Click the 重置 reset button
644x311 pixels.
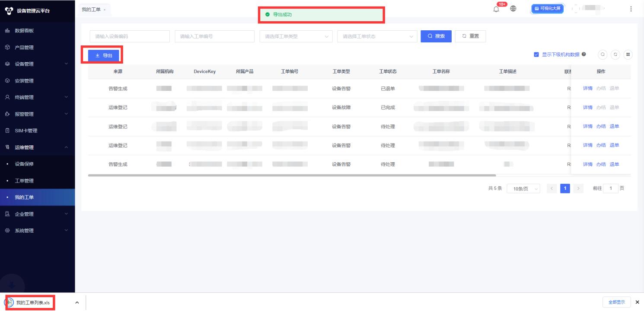(470, 36)
